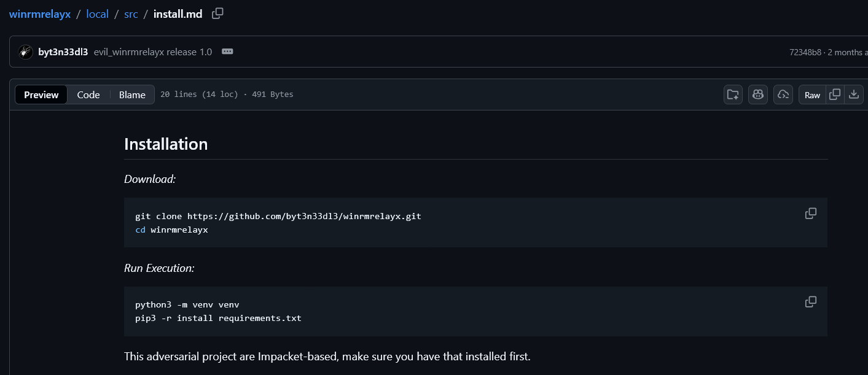The height and width of the screenshot is (375, 868).
Task: Download install.md via download icon
Action: click(854, 95)
